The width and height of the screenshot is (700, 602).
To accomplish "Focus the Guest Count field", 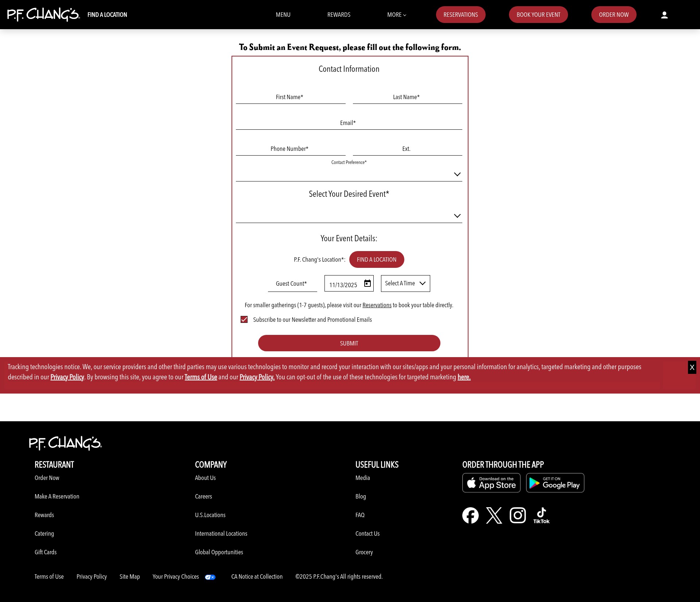I will point(292,284).
